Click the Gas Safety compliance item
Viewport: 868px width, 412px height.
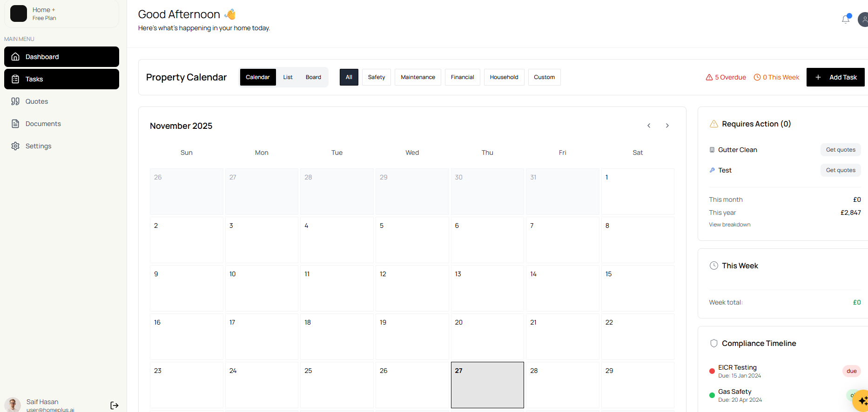(785, 395)
